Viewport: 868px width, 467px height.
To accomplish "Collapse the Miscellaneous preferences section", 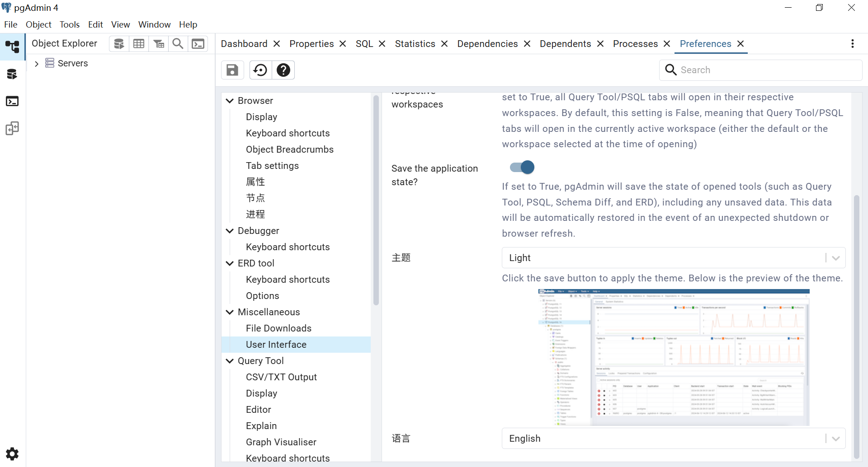I will tap(230, 312).
